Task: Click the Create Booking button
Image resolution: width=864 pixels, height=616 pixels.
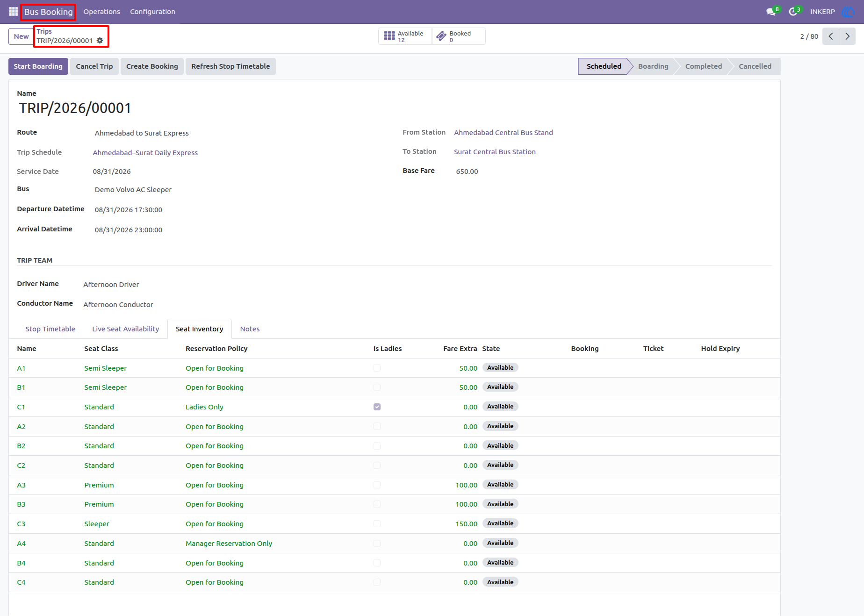Action: (152, 66)
